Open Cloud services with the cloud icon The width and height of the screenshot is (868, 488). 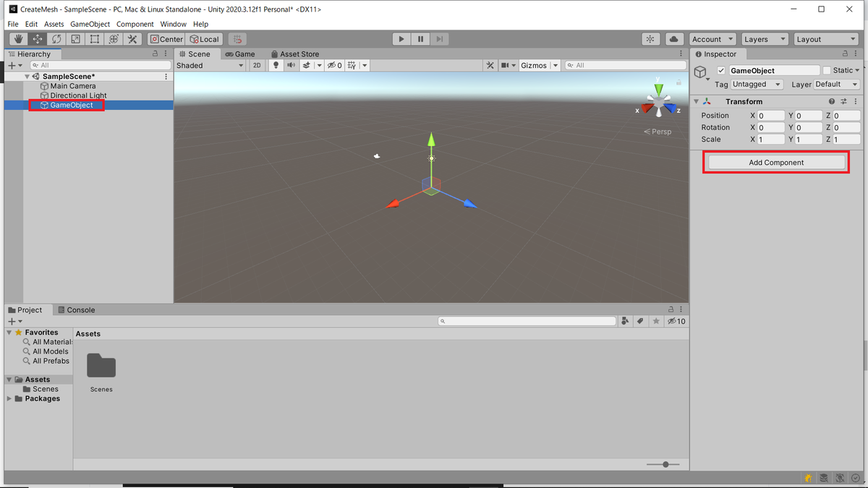tap(674, 39)
